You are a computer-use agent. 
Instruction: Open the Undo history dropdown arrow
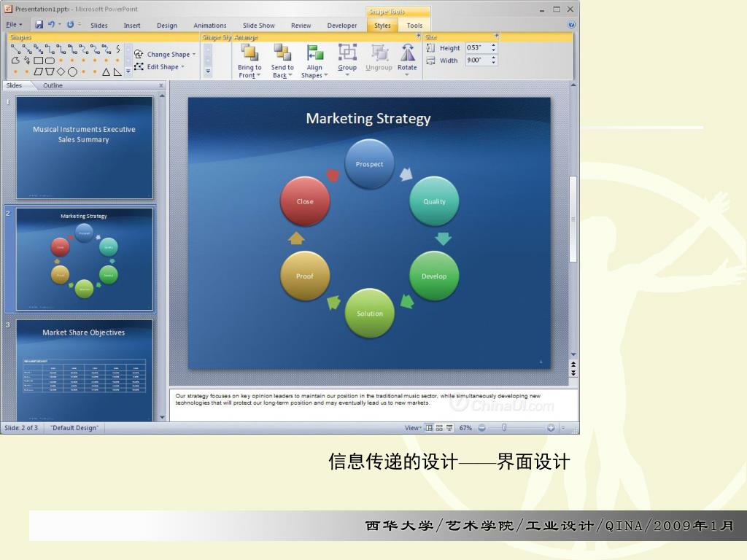tap(60, 24)
